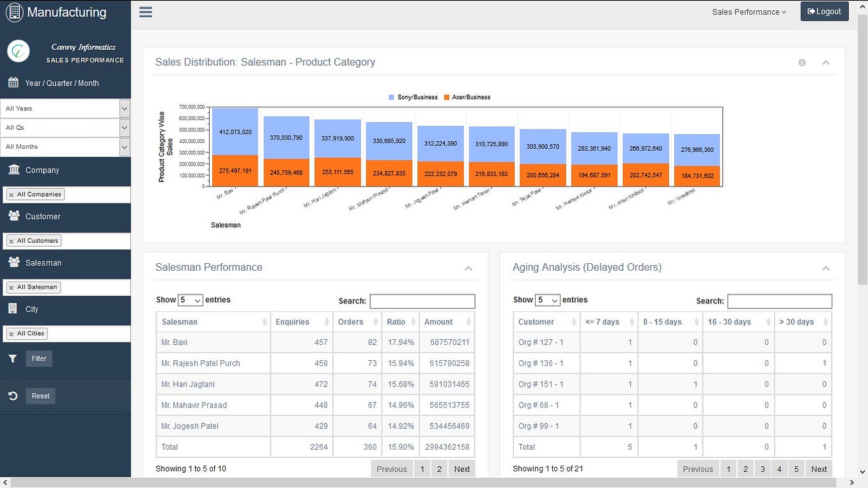This screenshot has width=868, height=488.
Task: Remove the All Companies filter tag
Action: [11, 194]
